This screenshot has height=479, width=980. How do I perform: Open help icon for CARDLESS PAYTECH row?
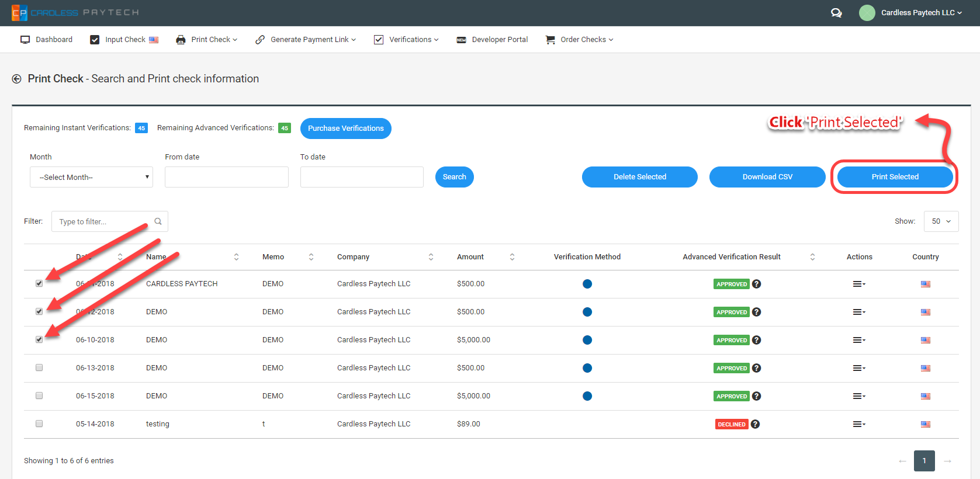756,284
